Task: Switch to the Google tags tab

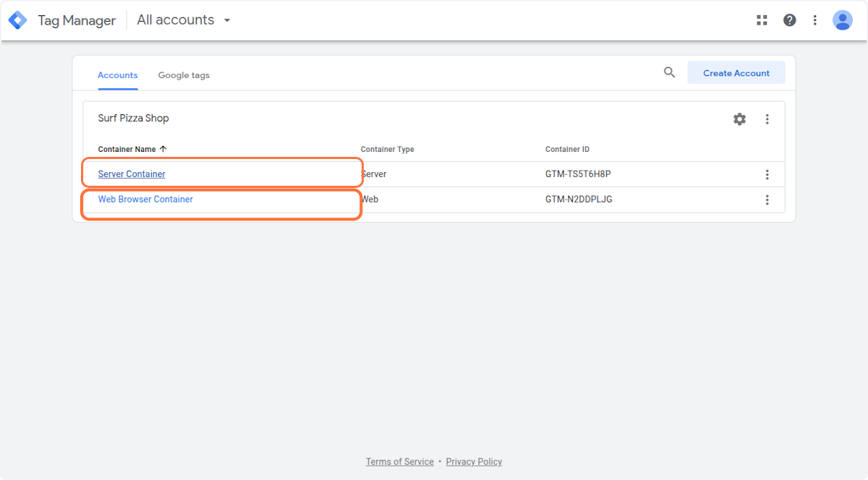Action: (184, 75)
